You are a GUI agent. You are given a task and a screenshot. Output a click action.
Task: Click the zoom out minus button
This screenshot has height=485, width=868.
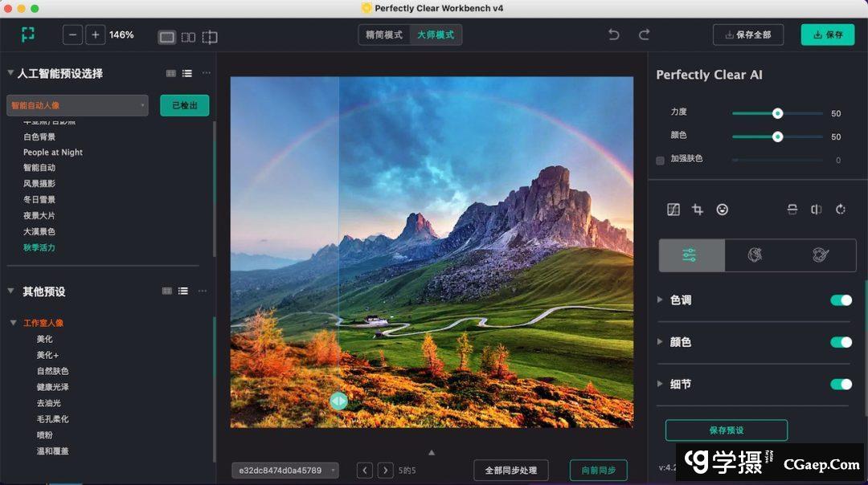[x=73, y=35]
